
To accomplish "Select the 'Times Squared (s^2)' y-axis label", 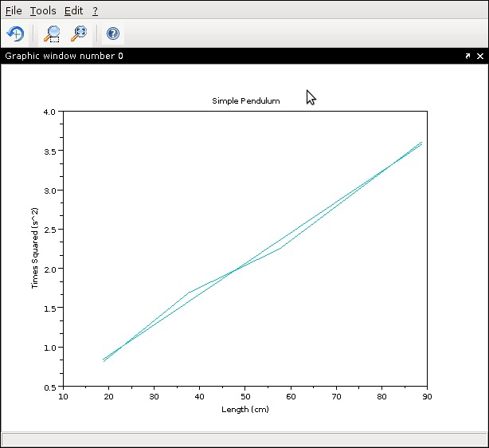I will (x=34, y=248).
